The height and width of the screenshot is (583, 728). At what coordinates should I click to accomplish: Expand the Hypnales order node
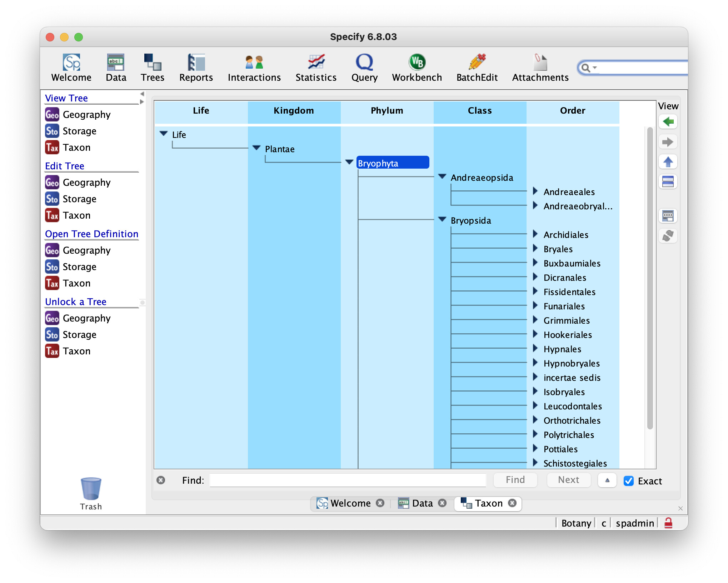tap(535, 348)
